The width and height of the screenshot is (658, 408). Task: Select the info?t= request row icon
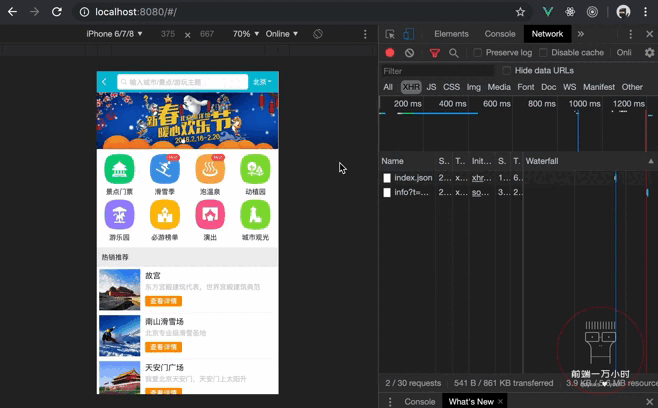[x=387, y=193]
